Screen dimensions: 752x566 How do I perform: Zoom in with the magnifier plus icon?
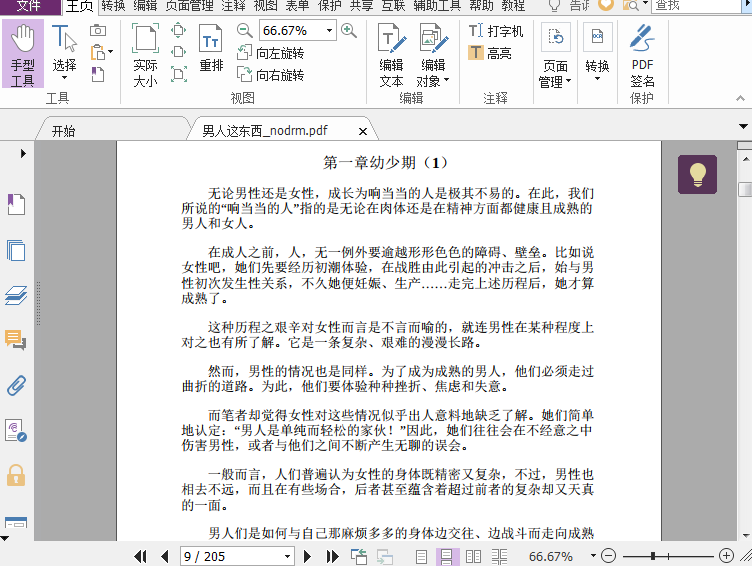[x=349, y=31]
